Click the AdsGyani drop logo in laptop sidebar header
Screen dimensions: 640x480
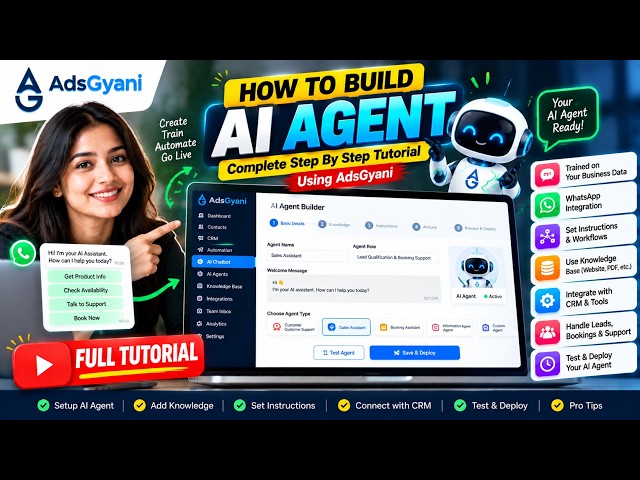pyautogui.click(x=202, y=200)
